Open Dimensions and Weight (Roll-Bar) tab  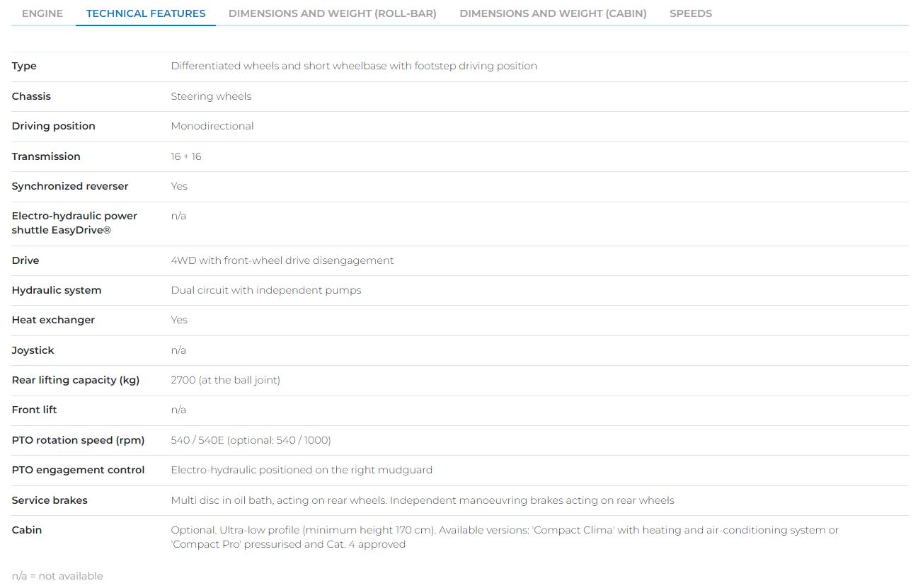click(x=332, y=13)
